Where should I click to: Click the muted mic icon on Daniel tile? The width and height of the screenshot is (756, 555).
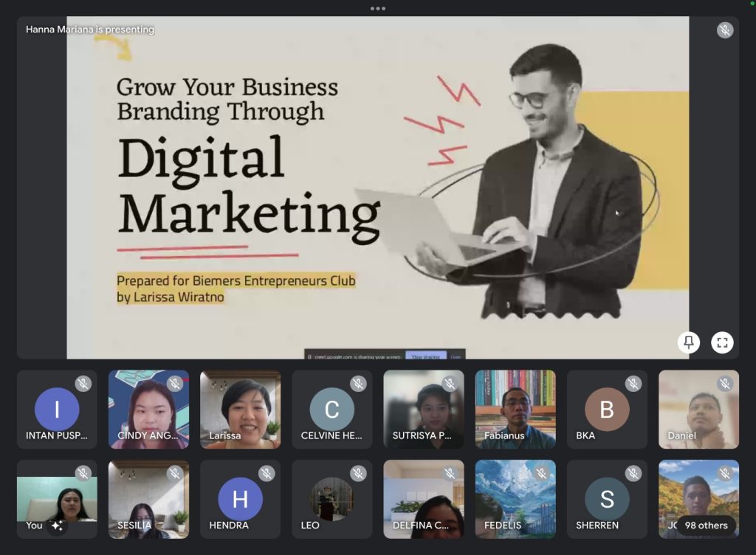[725, 384]
